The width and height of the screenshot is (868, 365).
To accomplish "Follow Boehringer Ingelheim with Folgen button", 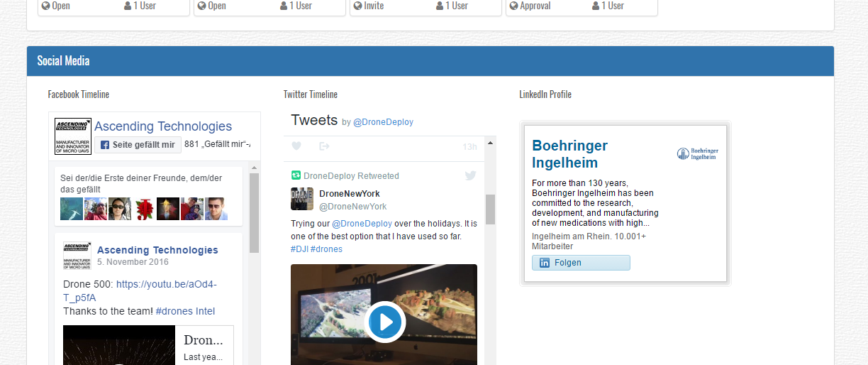I will tap(581, 263).
